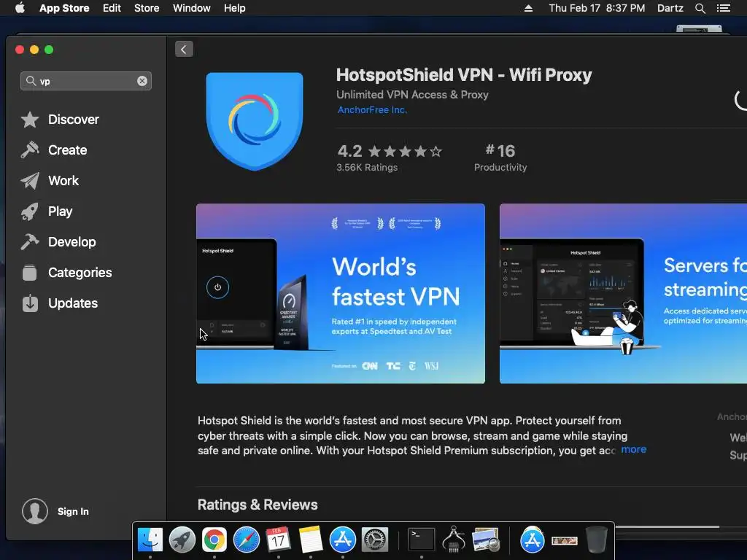
Task: Open Preview from the Dock
Action: pos(485,540)
